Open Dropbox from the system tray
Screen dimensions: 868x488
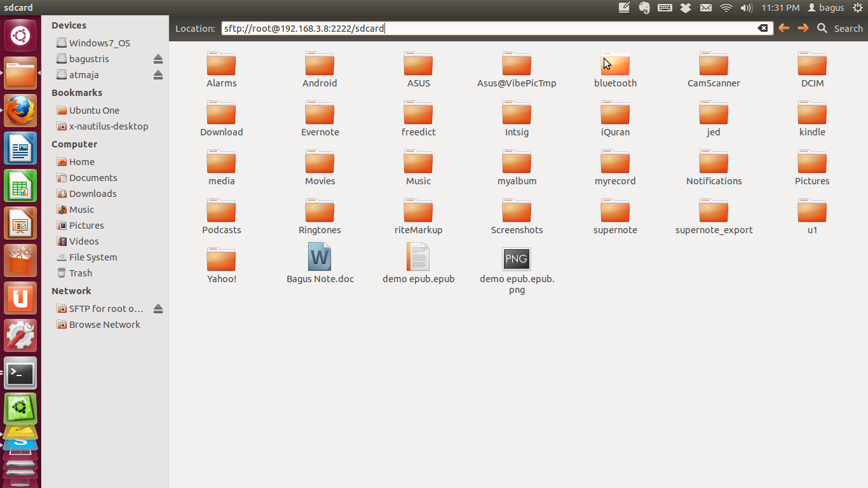686,8
